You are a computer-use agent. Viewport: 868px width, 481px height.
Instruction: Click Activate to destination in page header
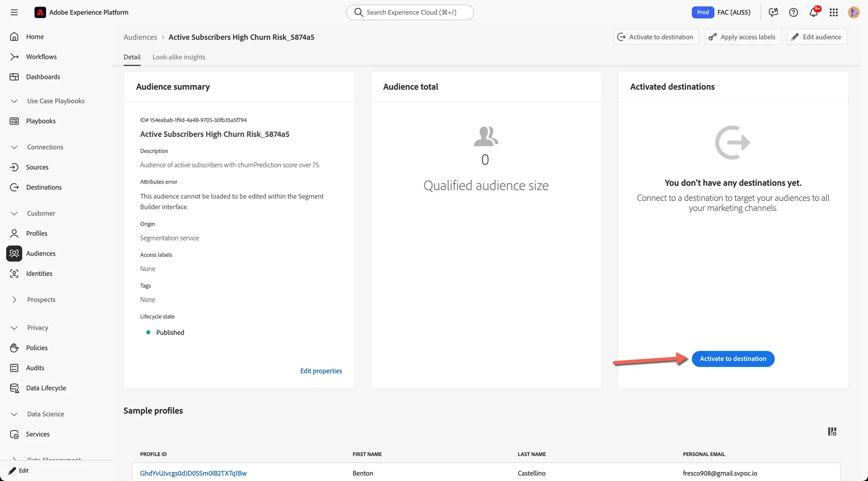[x=656, y=37]
